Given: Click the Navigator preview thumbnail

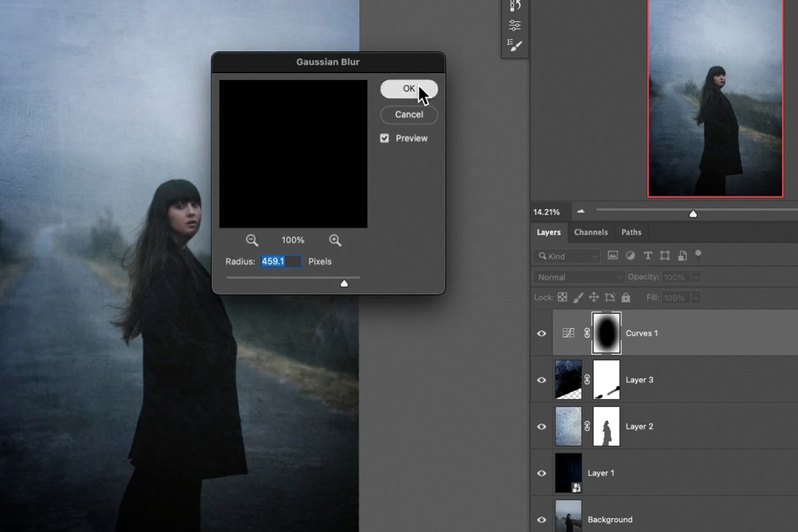Looking at the screenshot, I should 716,98.
